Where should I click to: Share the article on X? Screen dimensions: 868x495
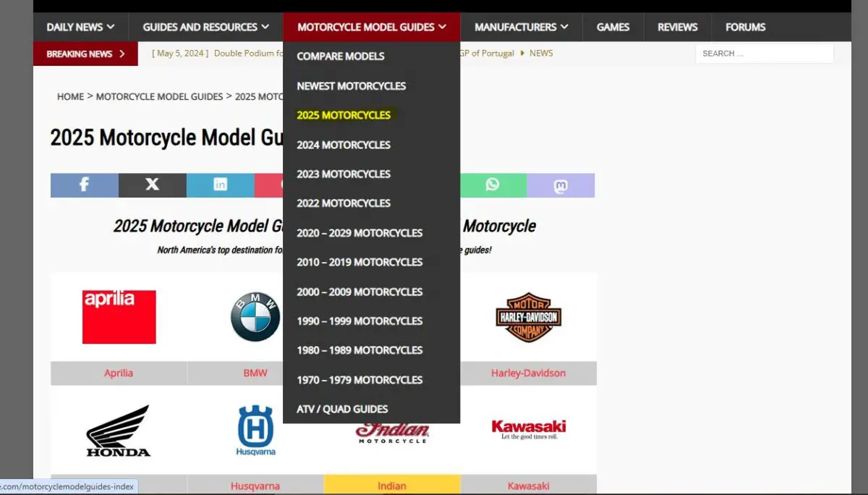click(x=152, y=185)
